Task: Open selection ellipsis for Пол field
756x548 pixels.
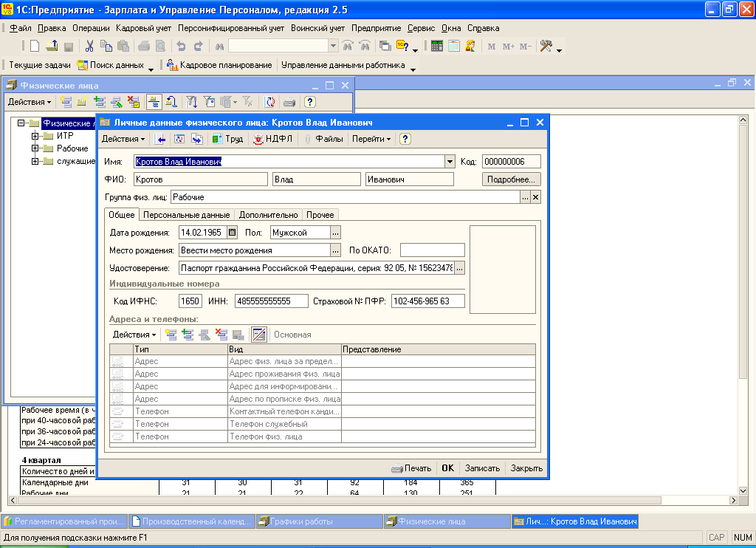Action: [336, 233]
